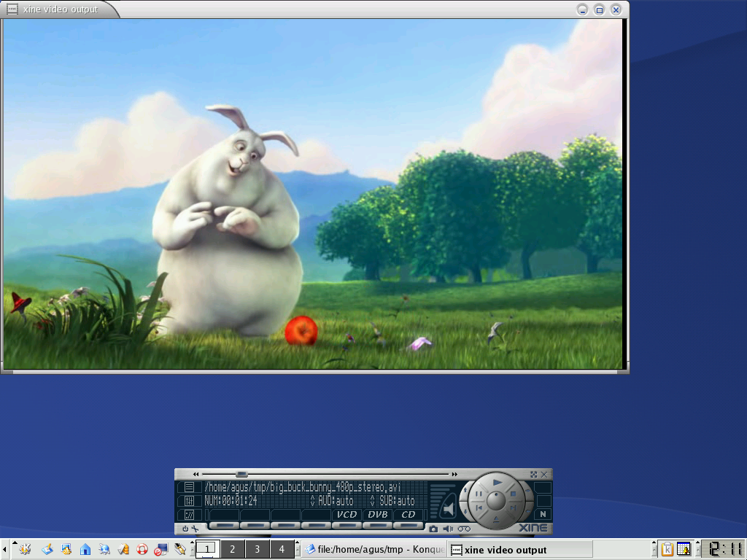Viewport: 747px width, 560px height.
Task: Click the playing file path text
Action: 303,487
